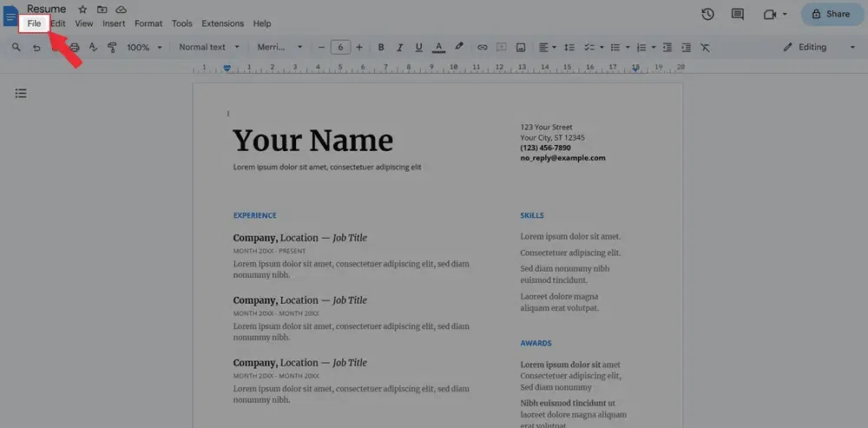This screenshot has width=868, height=428.
Task: Open the Normal text style dropdown
Action: [x=209, y=48]
